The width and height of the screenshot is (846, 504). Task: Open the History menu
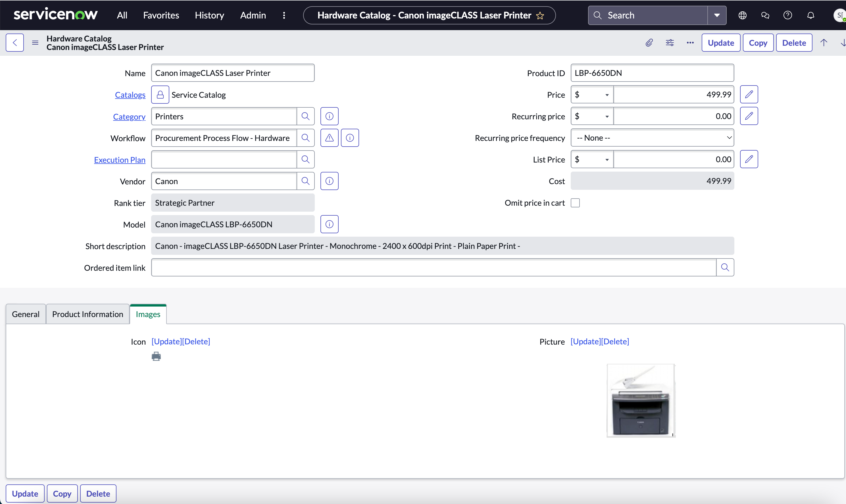(x=209, y=15)
